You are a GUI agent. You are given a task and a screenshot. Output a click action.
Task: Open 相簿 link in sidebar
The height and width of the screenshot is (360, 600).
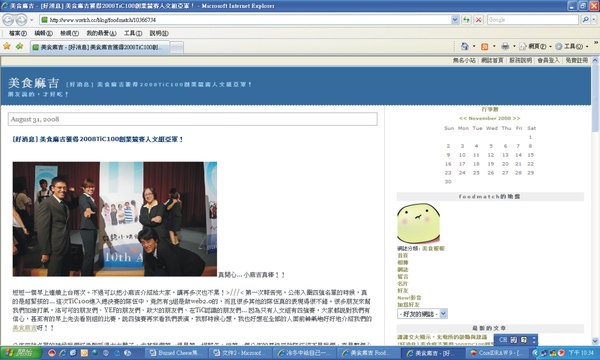403,263
